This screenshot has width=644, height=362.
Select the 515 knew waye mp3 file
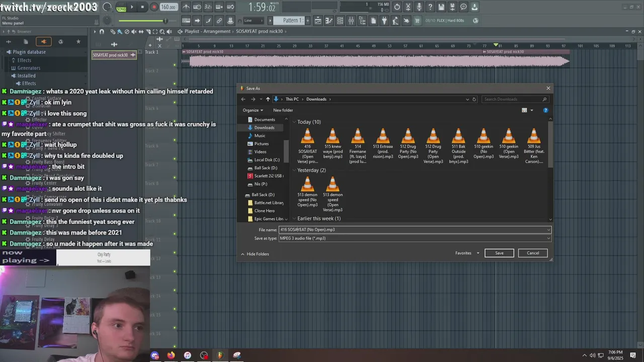click(333, 144)
